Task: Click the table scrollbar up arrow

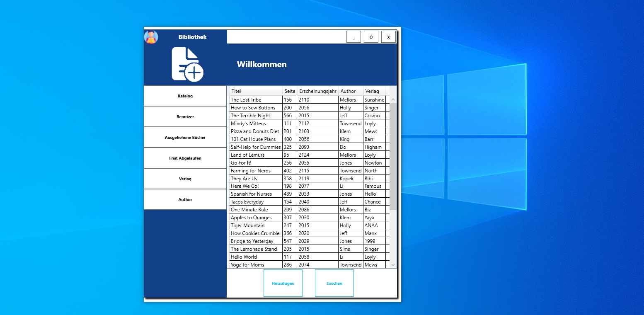Action: [x=393, y=99]
